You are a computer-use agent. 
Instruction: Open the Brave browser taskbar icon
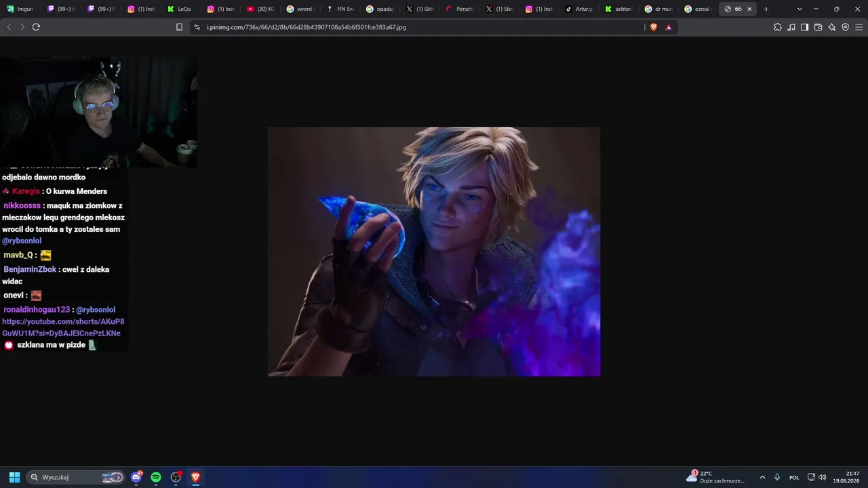coord(195,477)
